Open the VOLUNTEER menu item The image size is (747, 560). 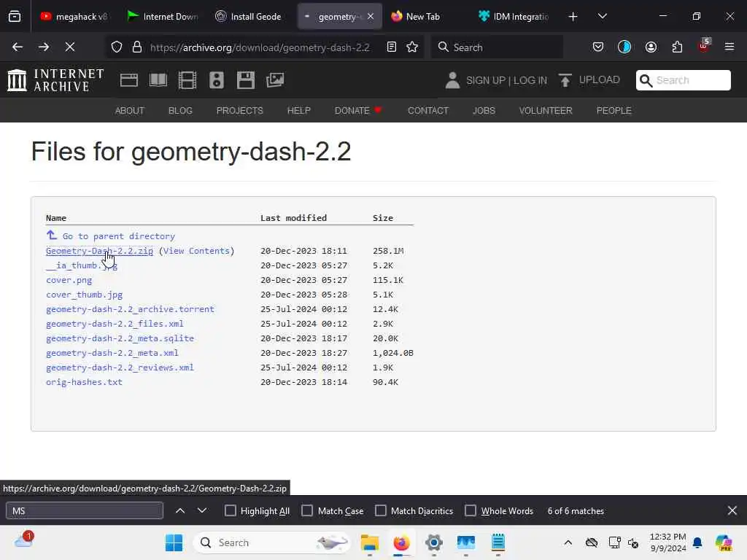pyautogui.click(x=546, y=111)
